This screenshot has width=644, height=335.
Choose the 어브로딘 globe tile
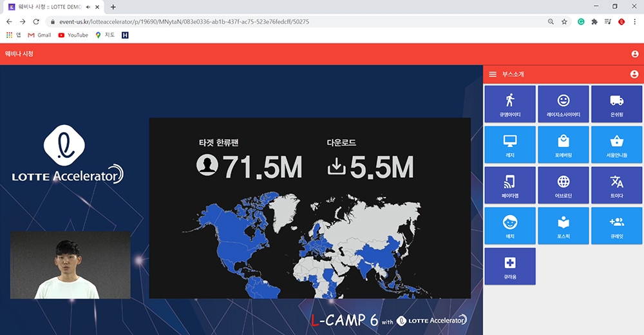(563, 186)
